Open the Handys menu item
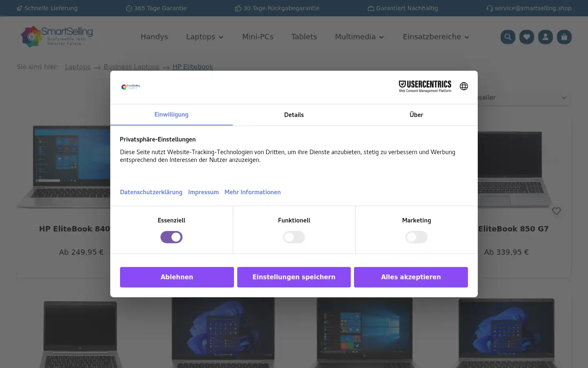 pyautogui.click(x=154, y=37)
